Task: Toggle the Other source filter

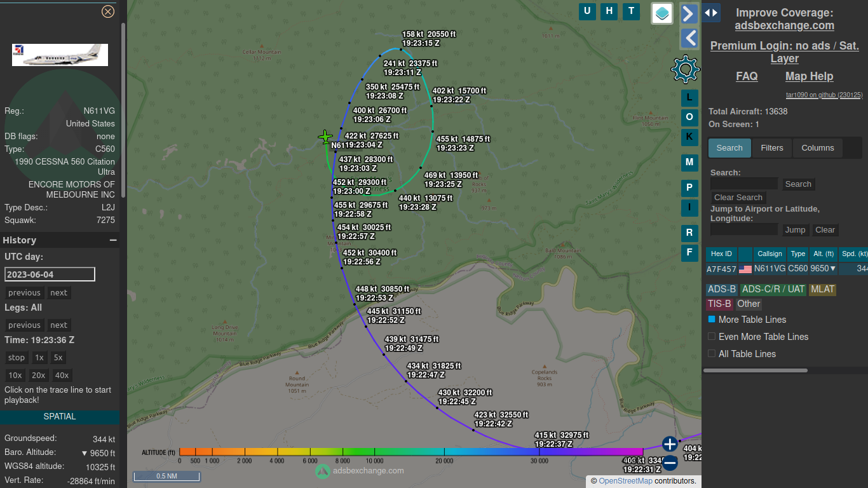Action: pos(749,304)
